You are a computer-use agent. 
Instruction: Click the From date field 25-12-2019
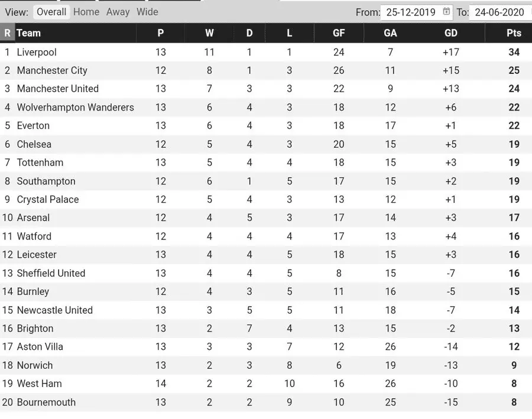[410, 12]
